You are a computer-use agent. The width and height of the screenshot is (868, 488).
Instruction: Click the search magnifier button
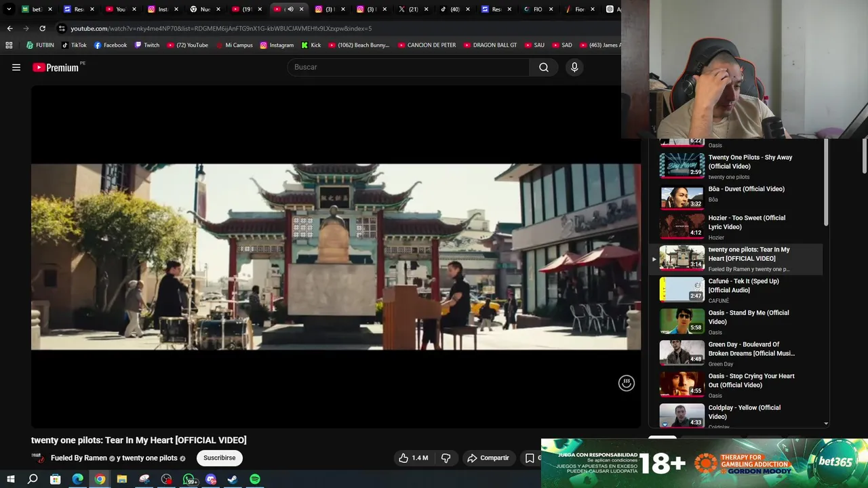(x=544, y=67)
